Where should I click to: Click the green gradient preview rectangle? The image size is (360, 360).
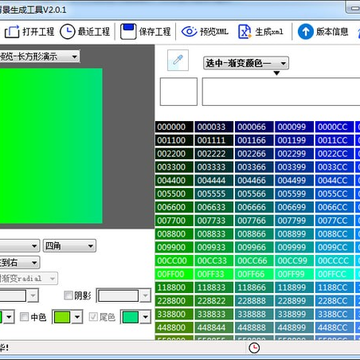click(x=51, y=146)
